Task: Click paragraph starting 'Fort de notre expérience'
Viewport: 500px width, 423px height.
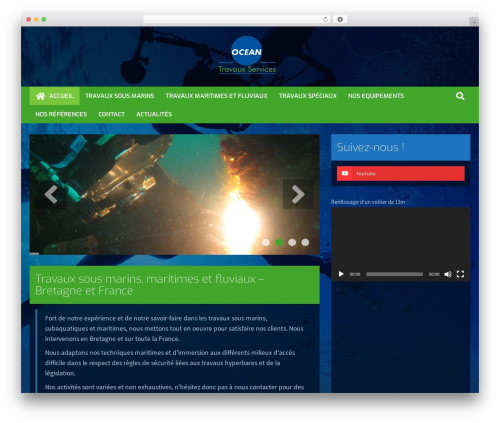Action: pyautogui.click(x=174, y=329)
